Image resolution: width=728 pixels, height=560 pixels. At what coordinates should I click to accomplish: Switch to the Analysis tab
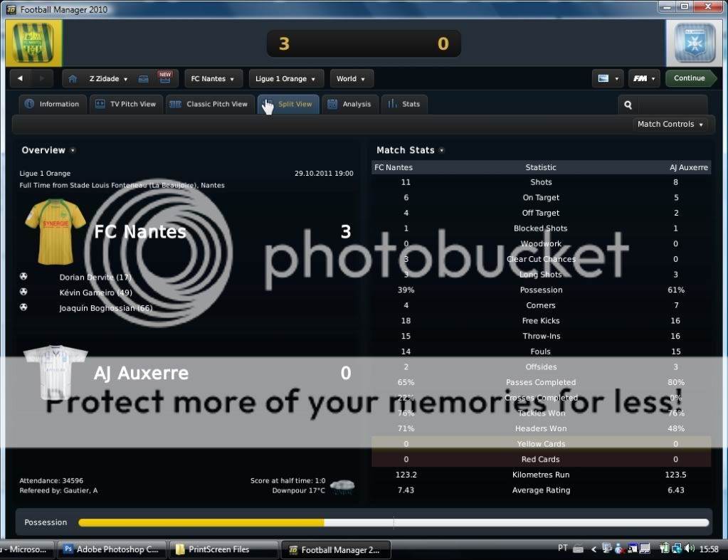(x=349, y=105)
